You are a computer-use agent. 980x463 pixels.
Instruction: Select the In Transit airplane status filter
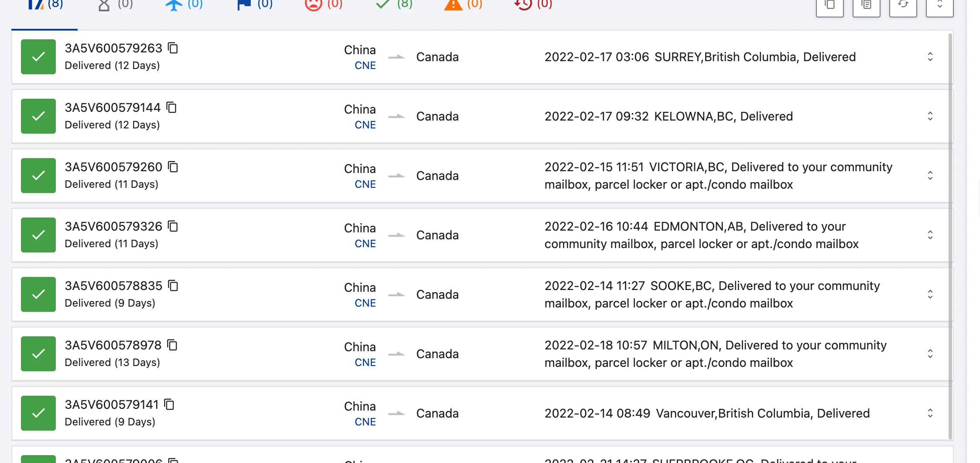tap(174, 4)
